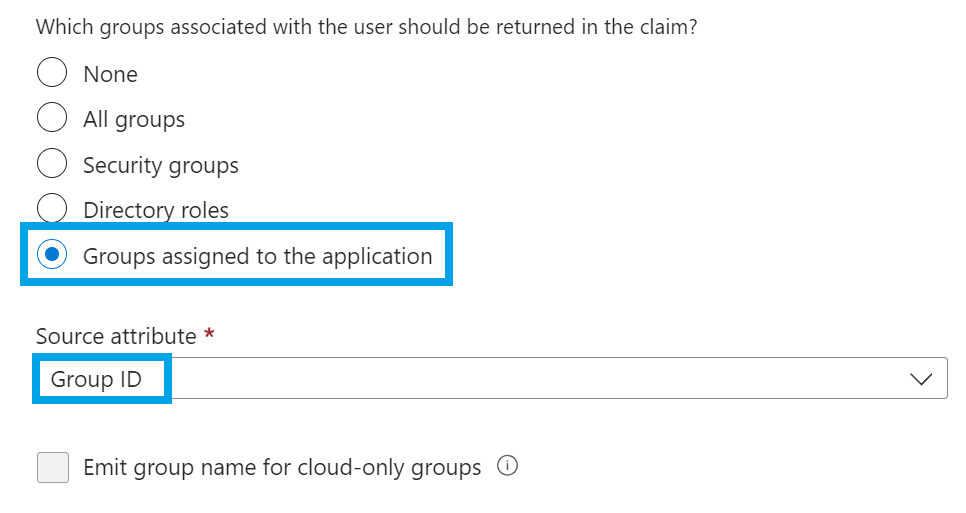Choose the "All groups" radio button

click(52, 118)
